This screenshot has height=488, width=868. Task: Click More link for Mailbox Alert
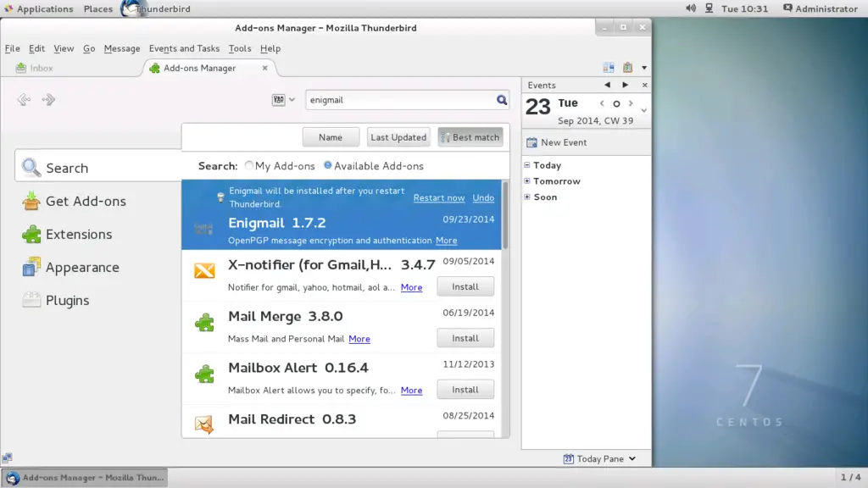click(411, 390)
